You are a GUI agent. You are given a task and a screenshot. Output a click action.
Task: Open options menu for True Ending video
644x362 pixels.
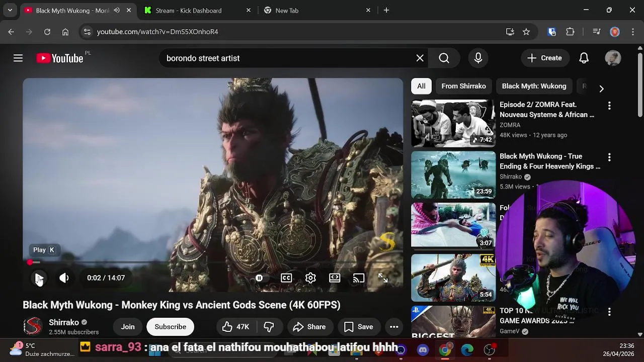pyautogui.click(x=609, y=157)
